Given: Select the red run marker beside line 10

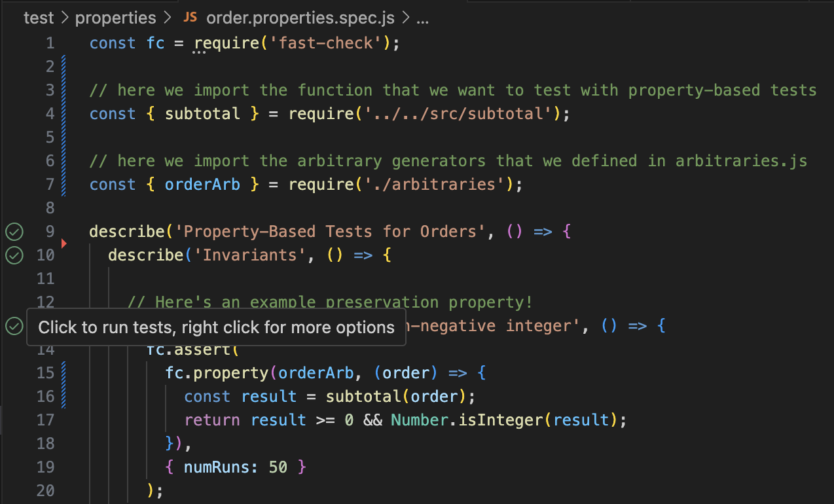Looking at the screenshot, I should (x=63, y=243).
